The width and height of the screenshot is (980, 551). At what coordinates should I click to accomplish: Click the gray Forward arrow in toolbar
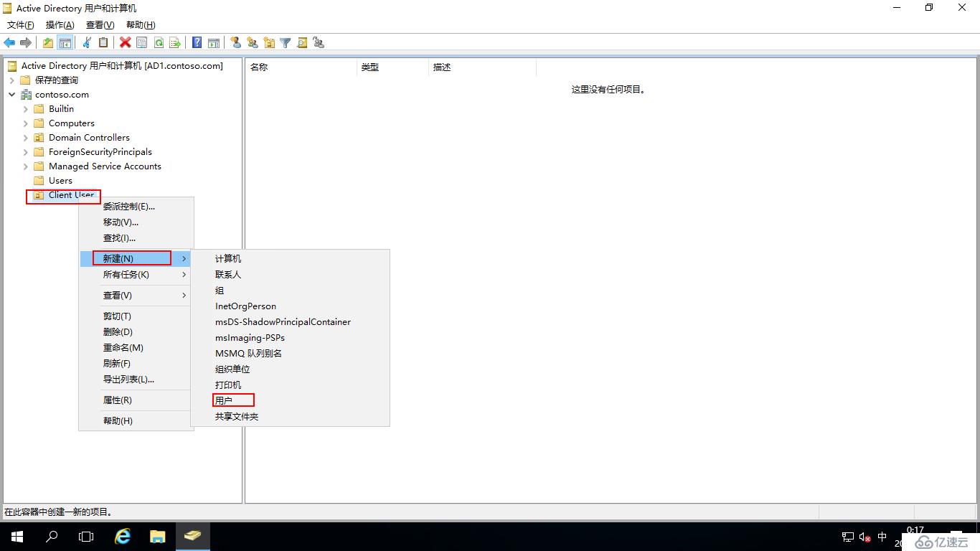(26, 42)
